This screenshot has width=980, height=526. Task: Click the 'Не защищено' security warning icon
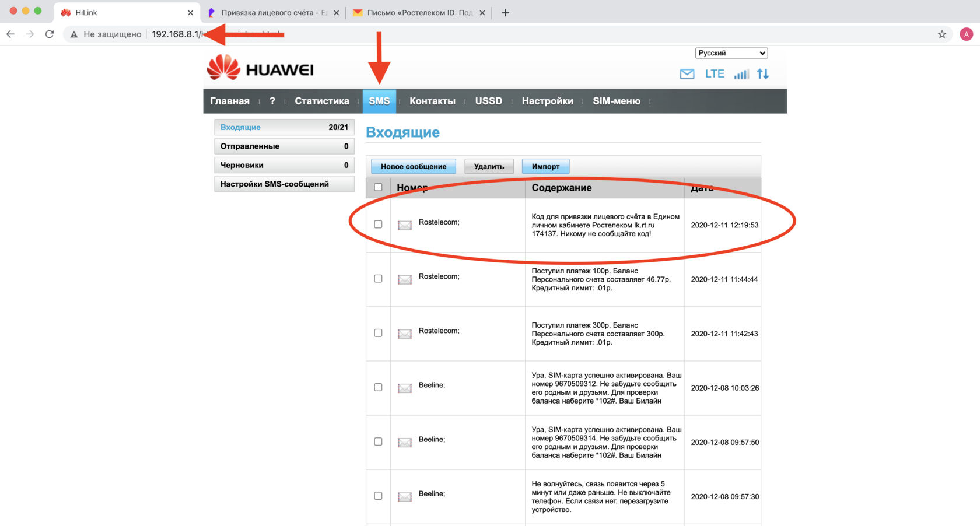pos(74,34)
